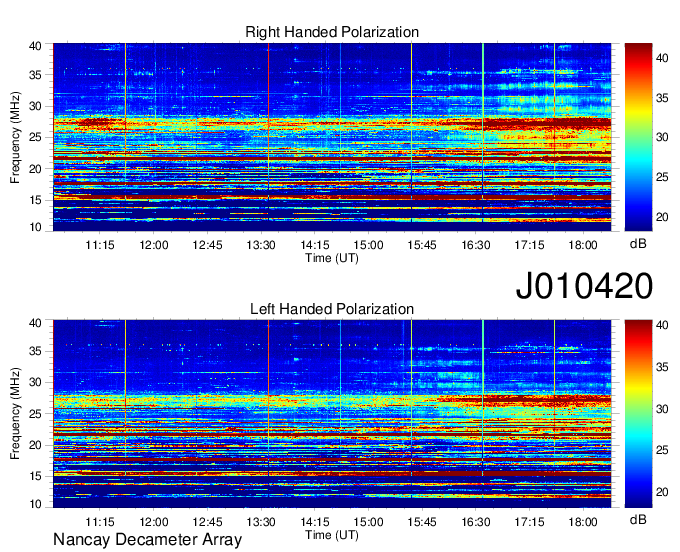This screenshot has height=552, width=680.
Task: Click the Right Handed Polarization title
Action: coord(332,32)
